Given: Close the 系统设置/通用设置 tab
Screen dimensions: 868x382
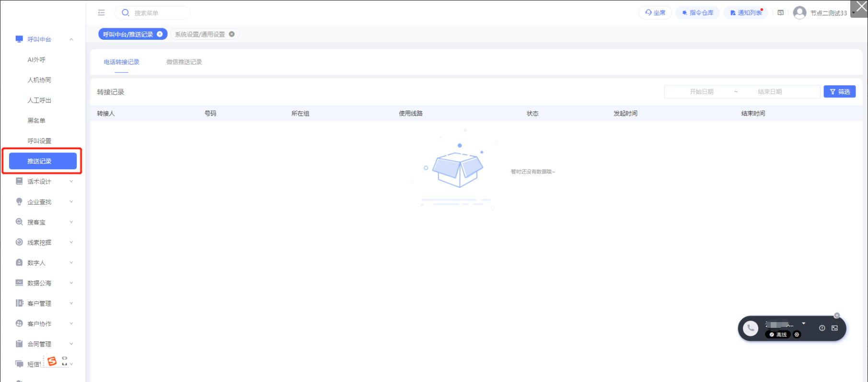Looking at the screenshot, I should (x=232, y=34).
